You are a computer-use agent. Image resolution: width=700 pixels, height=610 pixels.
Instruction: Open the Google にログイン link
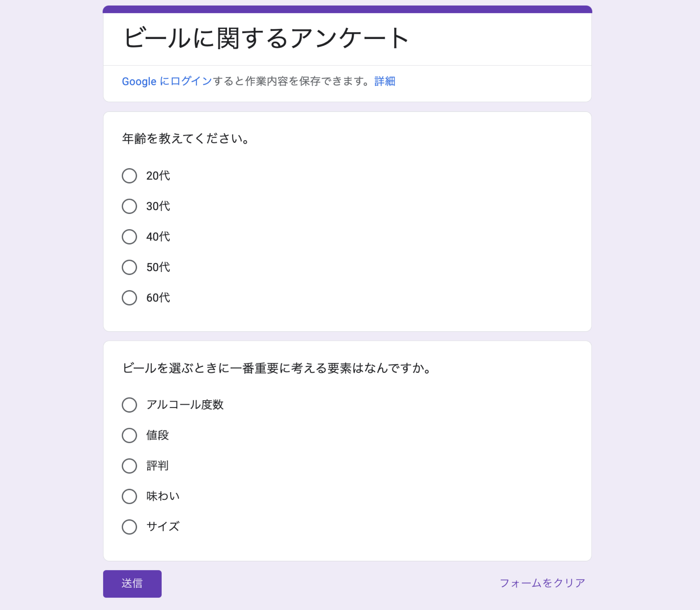(167, 81)
